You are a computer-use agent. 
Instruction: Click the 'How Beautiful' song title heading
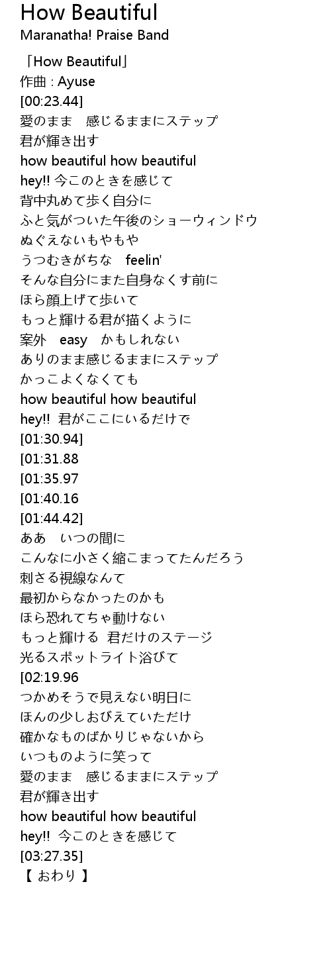[89, 13]
